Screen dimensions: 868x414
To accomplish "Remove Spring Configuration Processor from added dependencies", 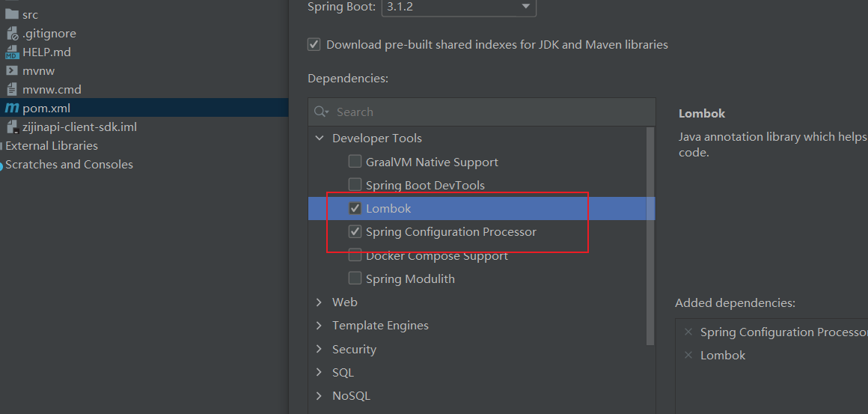I will point(688,332).
